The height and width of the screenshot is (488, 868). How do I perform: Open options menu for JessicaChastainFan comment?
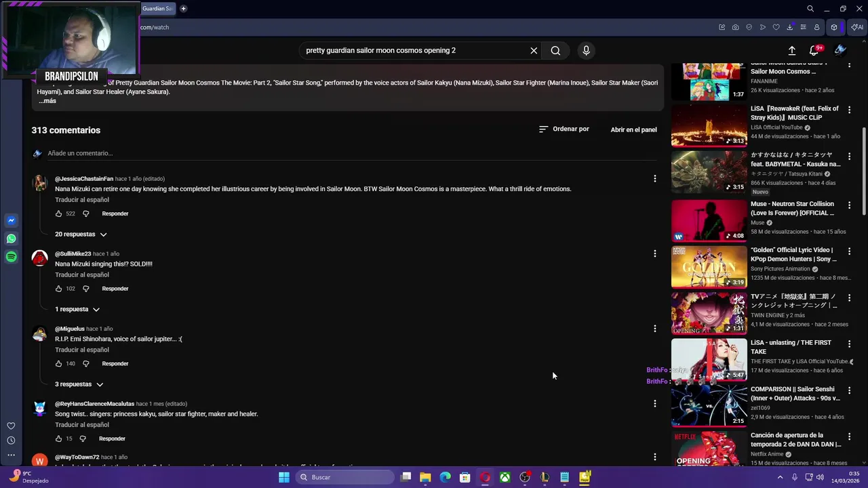(654, 178)
